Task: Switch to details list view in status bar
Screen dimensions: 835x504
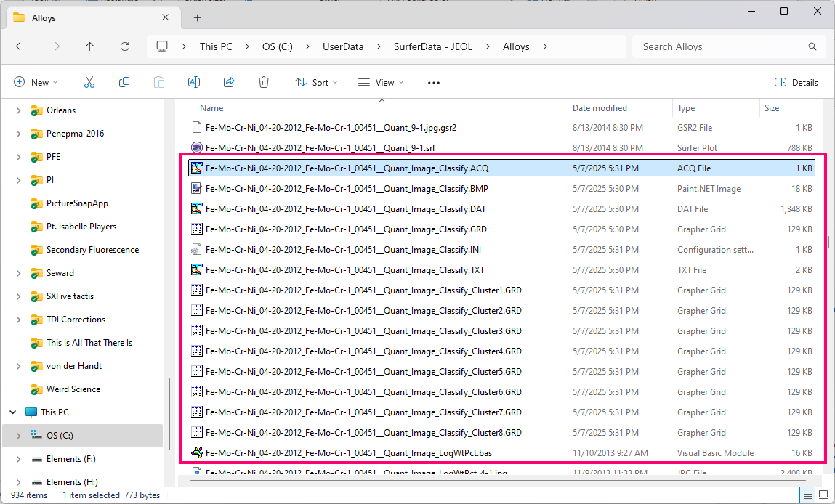Action: [807, 495]
